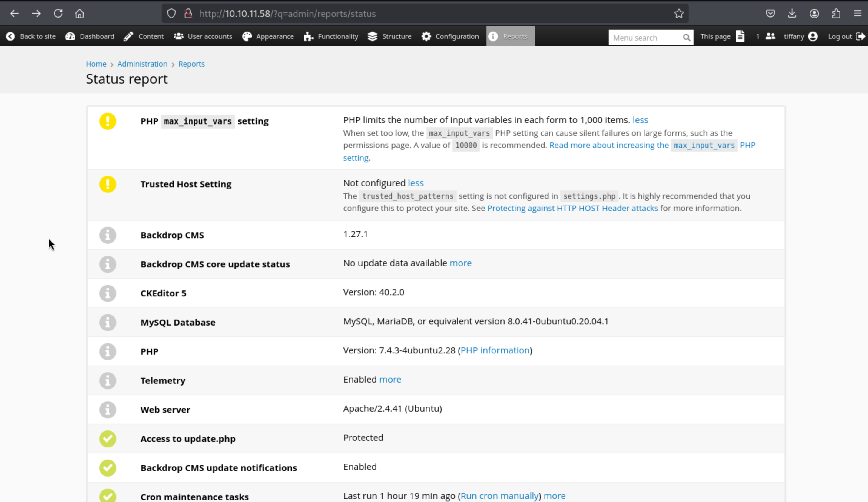The height and width of the screenshot is (502, 868).
Task: Go to Administration breadcrumb link
Action: click(142, 64)
